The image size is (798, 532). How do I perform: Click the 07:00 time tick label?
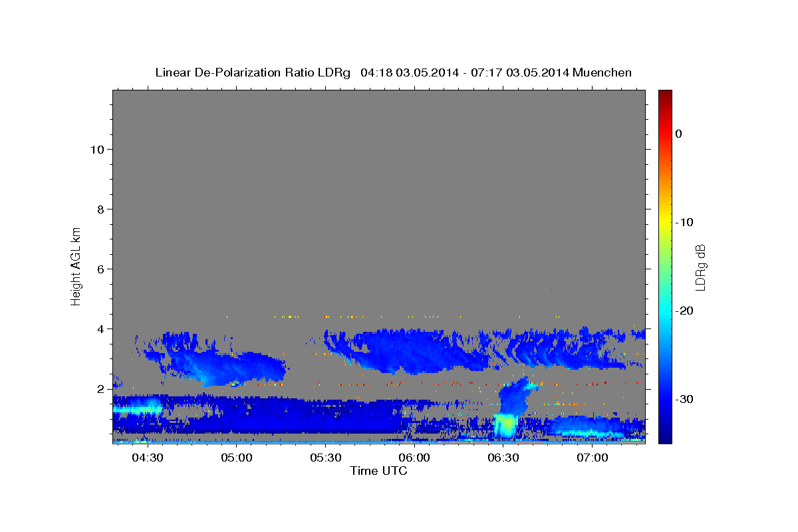point(593,458)
